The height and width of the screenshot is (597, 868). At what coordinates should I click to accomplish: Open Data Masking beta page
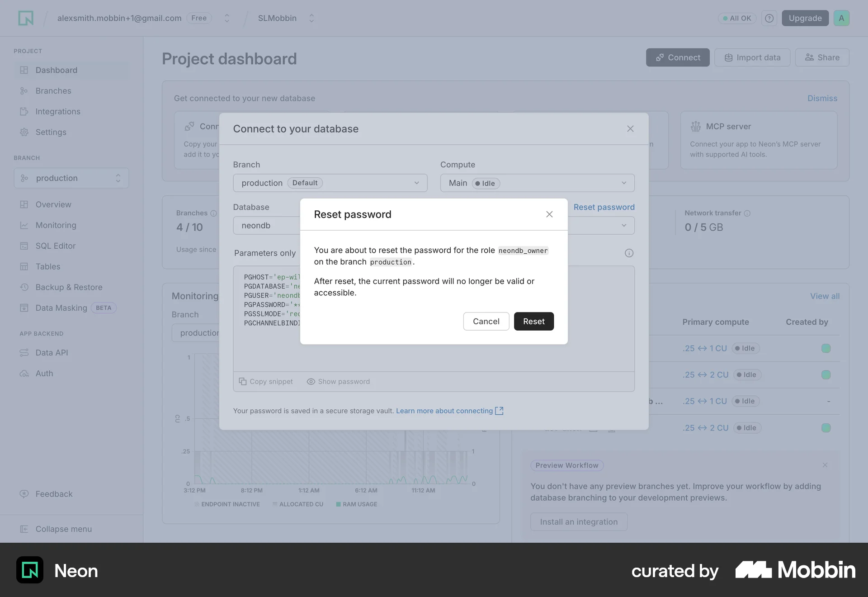(71, 308)
